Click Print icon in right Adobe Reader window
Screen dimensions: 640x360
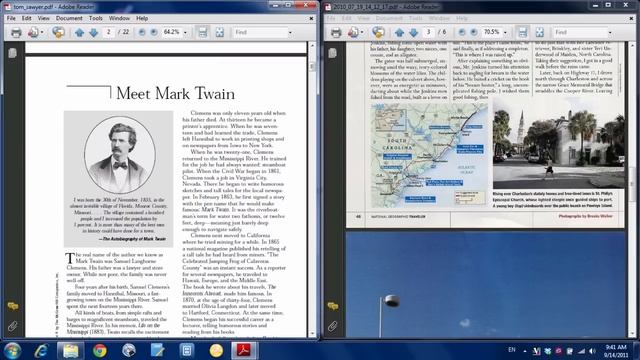(336, 32)
